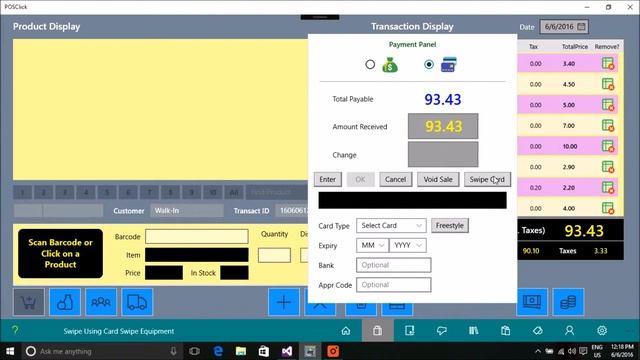Open File Explorer from the taskbar

241,351
